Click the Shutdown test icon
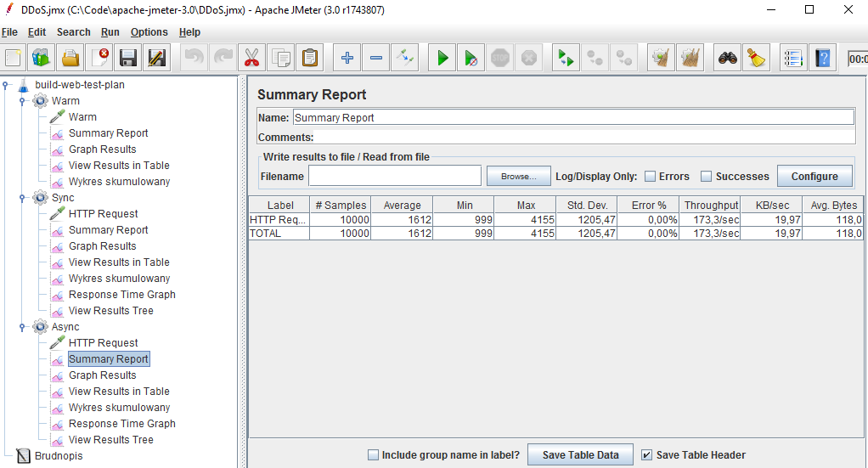 click(x=528, y=58)
